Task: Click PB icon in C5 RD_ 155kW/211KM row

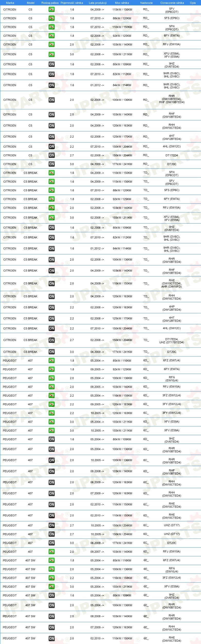Action: coord(52,55)
